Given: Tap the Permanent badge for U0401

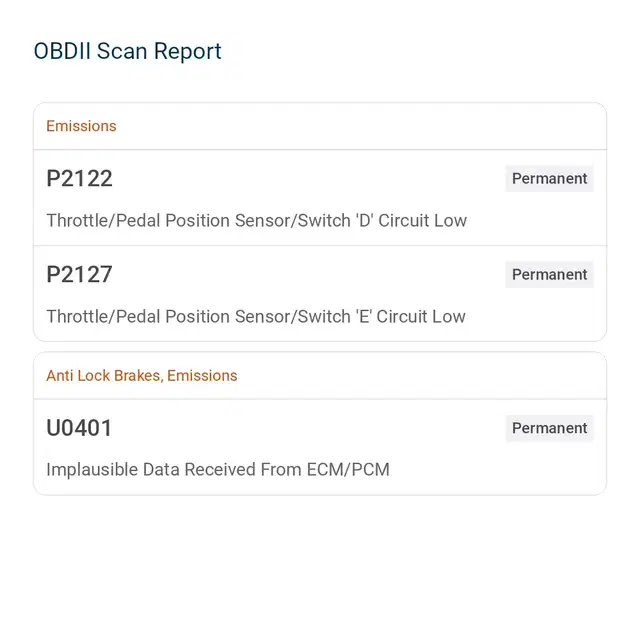Looking at the screenshot, I should [549, 428].
